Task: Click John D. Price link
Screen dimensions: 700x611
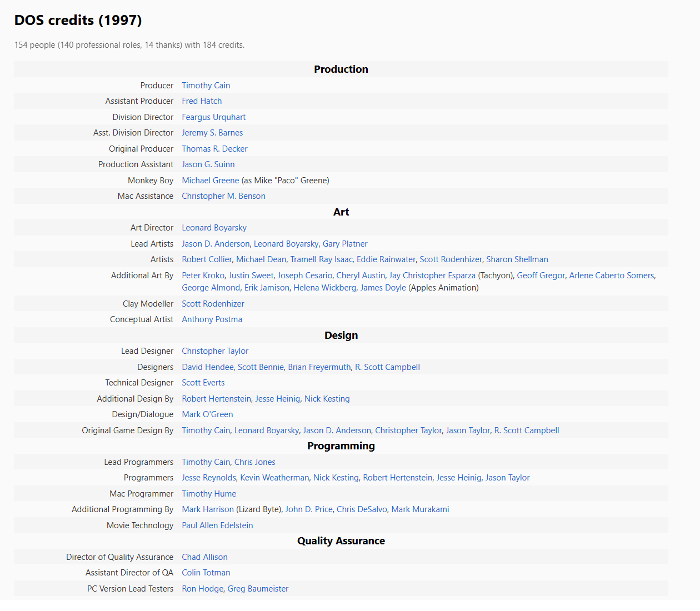Action: pos(309,509)
